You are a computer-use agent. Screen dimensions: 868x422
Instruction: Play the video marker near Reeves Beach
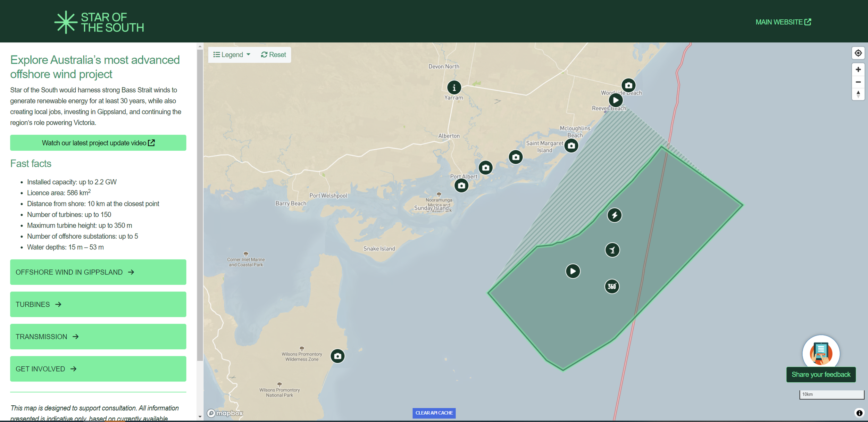615,100
